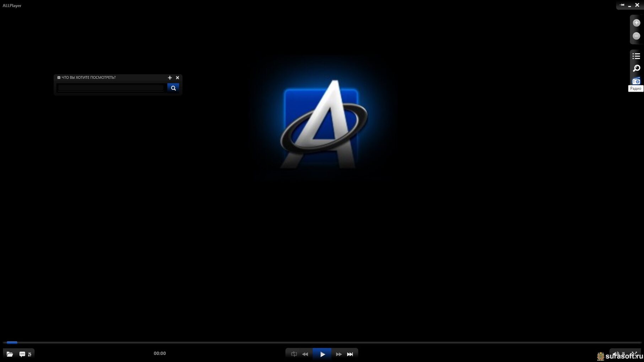The width and height of the screenshot is (644, 362).
Task: Open equalizer sliders icon beside subtitles icon
Action: [x=30, y=354]
